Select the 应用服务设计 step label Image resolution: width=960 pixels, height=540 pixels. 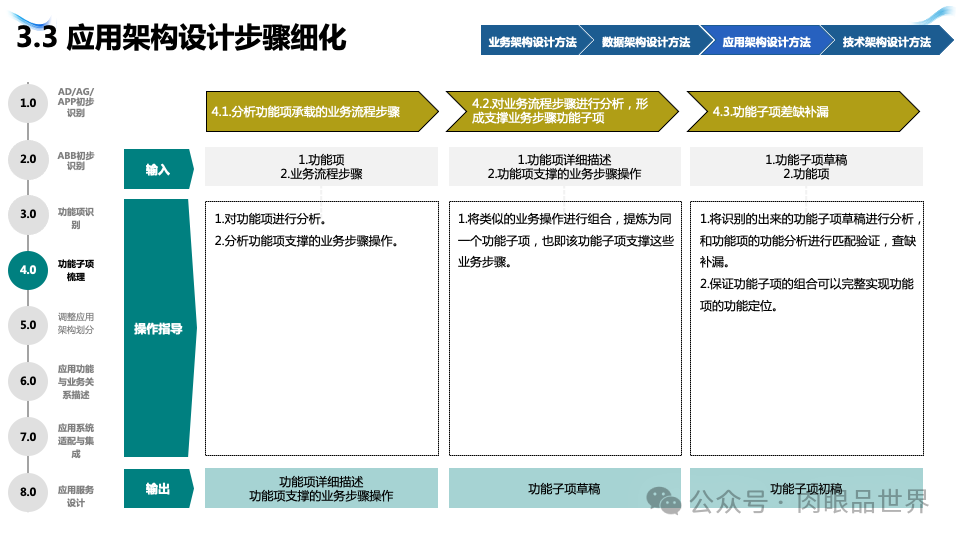76,496
